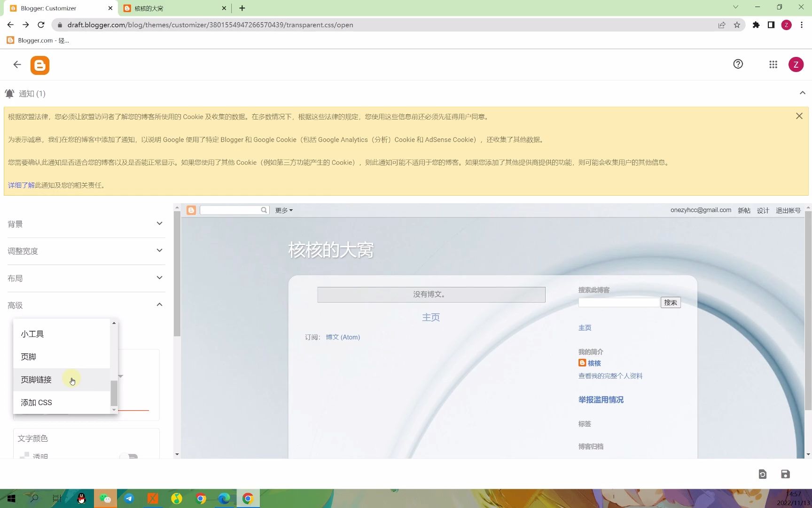
Task: Select 添加 CSS from the advanced list
Action: tap(36, 402)
